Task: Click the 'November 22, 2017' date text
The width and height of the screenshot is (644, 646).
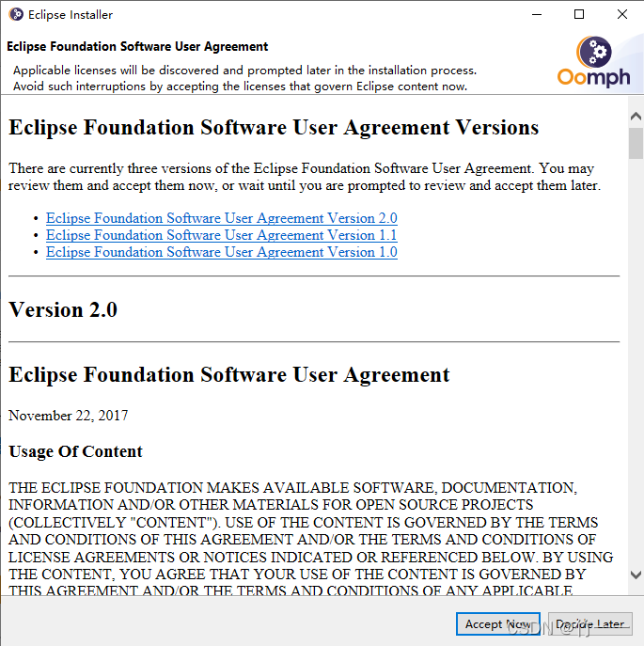Action: point(69,416)
